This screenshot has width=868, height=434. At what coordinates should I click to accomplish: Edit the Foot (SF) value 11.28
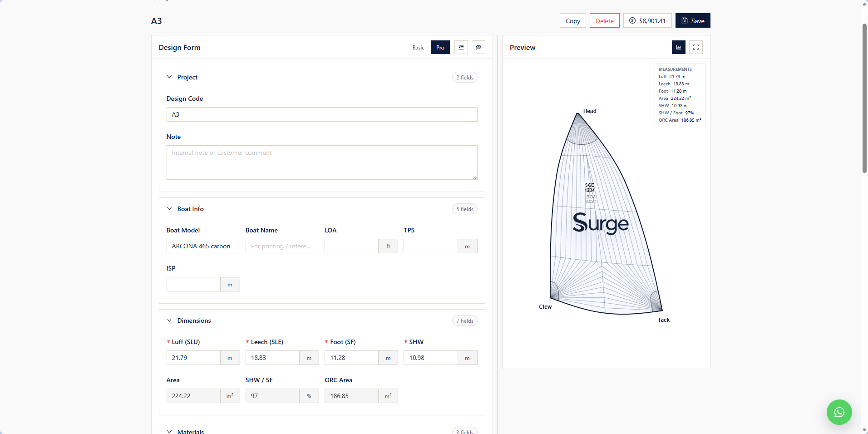pos(351,358)
